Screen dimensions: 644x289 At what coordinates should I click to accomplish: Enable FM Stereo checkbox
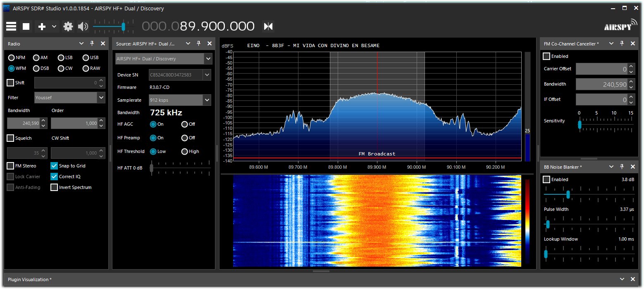point(10,166)
